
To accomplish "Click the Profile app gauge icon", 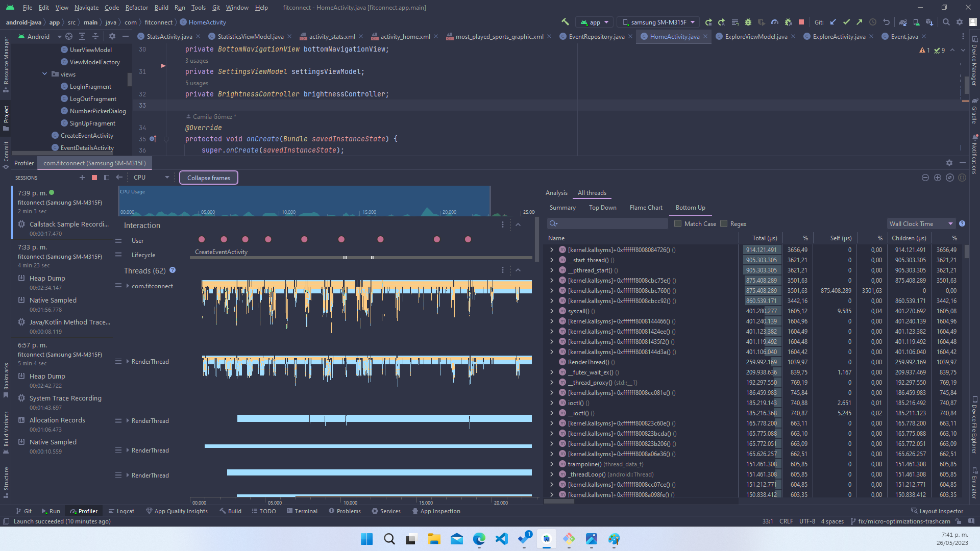I will (x=775, y=22).
